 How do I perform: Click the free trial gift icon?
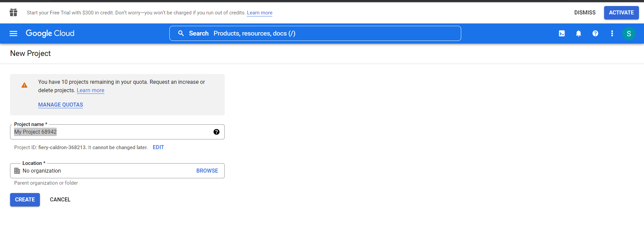pyautogui.click(x=13, y=13)
